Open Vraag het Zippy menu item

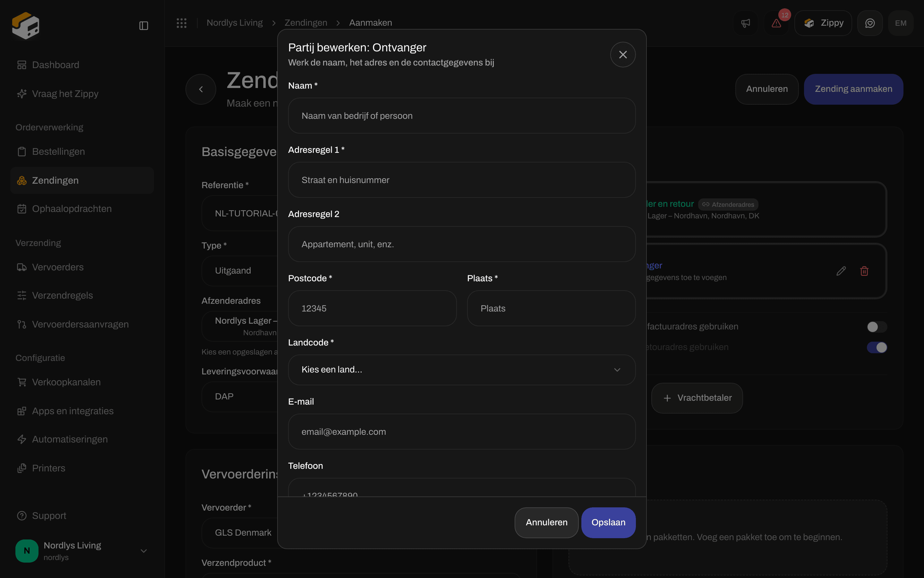pyautogui.click(x=82, y=94)
